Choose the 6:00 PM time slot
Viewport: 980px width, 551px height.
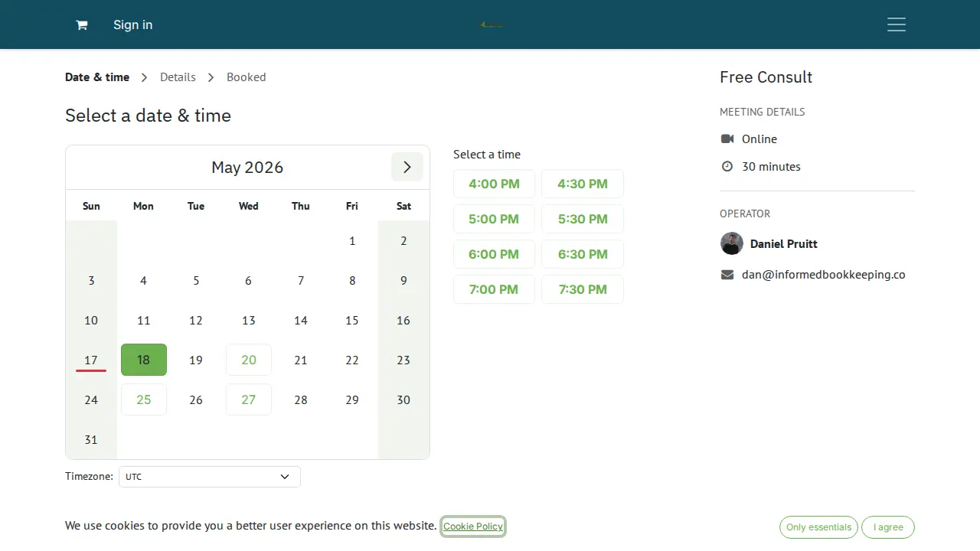click(x=494, y=254)
